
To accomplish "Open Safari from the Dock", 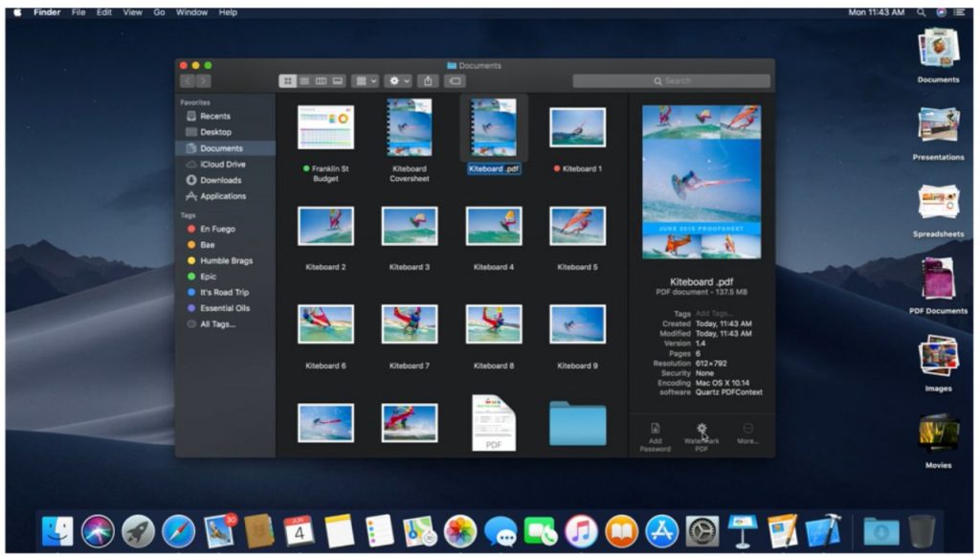I will [178, 530].
